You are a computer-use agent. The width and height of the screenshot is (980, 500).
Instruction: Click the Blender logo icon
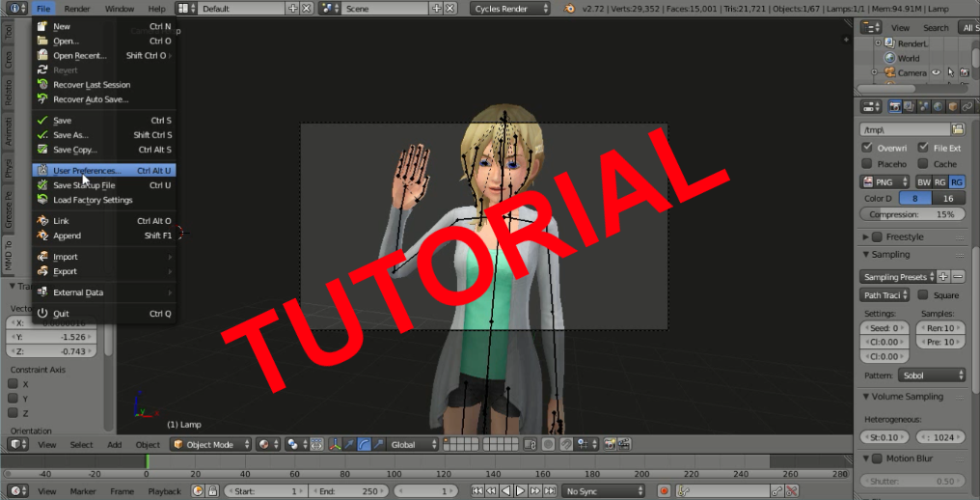coord(569,9)
